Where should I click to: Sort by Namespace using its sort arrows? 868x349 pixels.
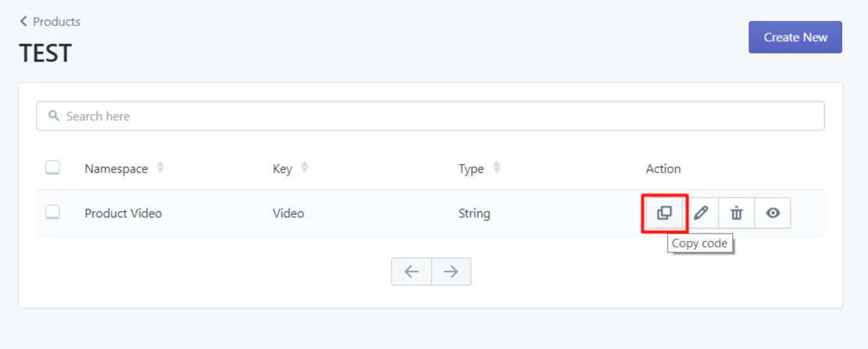point(160,168)
